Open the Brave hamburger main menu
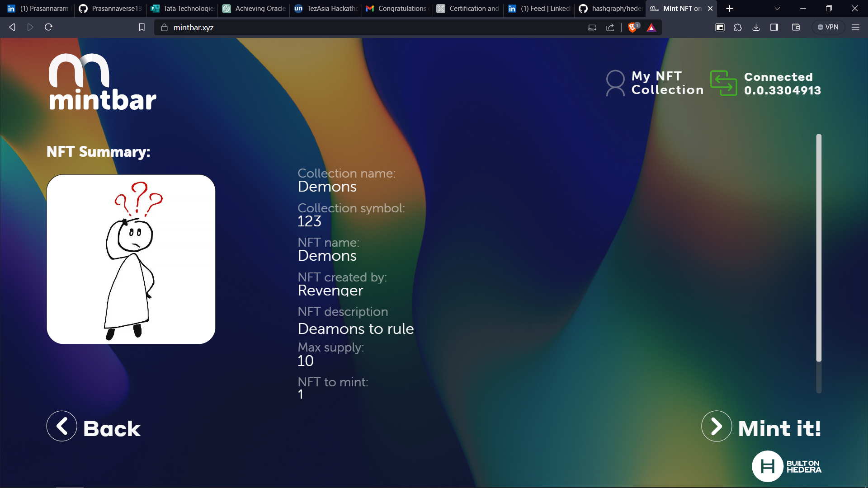Image resolution: width=868 pixels, height=488 pixels. coord(855,27)
